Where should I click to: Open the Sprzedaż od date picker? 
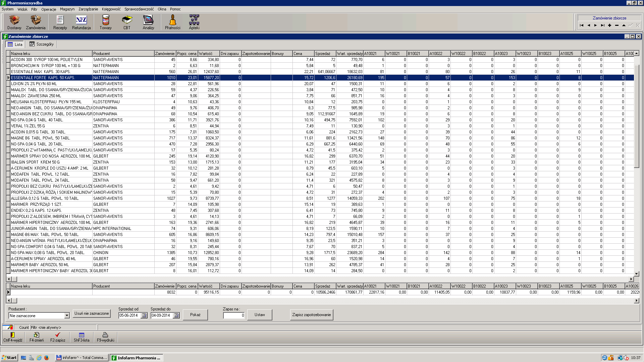coord(144,315)
